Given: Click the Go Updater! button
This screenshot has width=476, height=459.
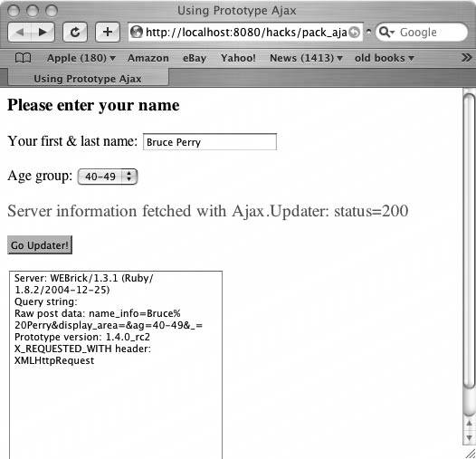Looking at the screenshot, I should tap(40, 245).
